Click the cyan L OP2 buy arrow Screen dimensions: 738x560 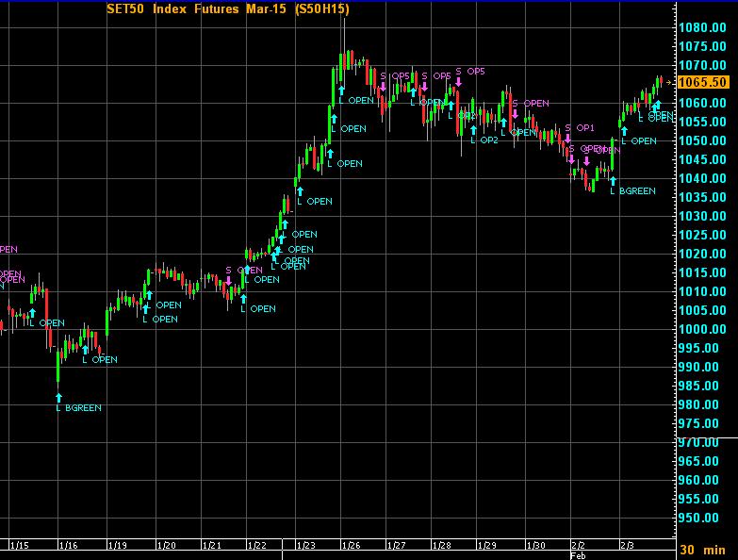pyautogui.click(x=472, y=129)
